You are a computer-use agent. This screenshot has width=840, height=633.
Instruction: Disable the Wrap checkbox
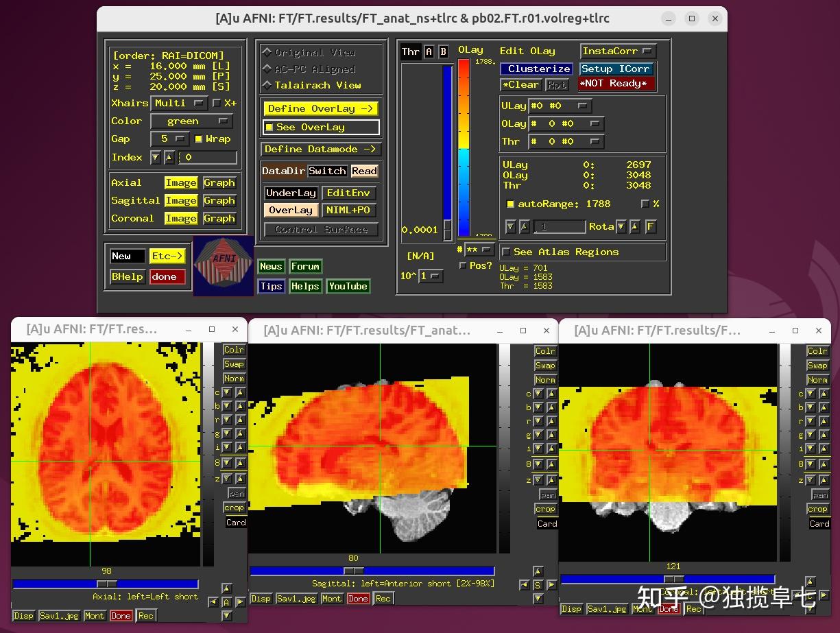[199, 139]
